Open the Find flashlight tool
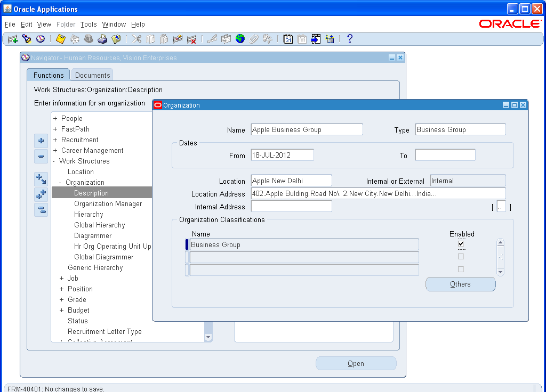The image size is (546, 392). [26, 38]
